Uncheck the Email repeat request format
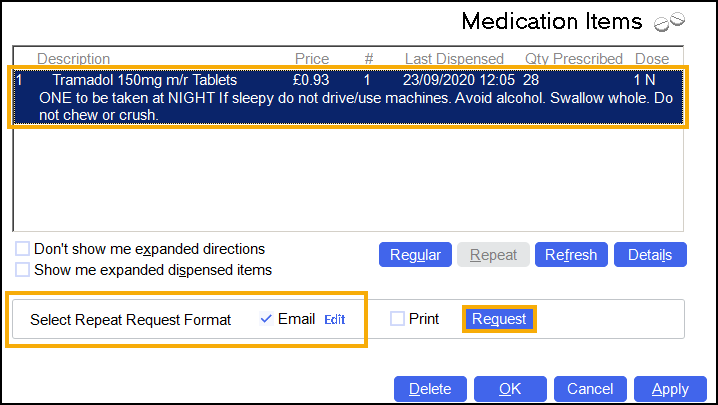This screenshot has height=405, width=718. point(266,319)
